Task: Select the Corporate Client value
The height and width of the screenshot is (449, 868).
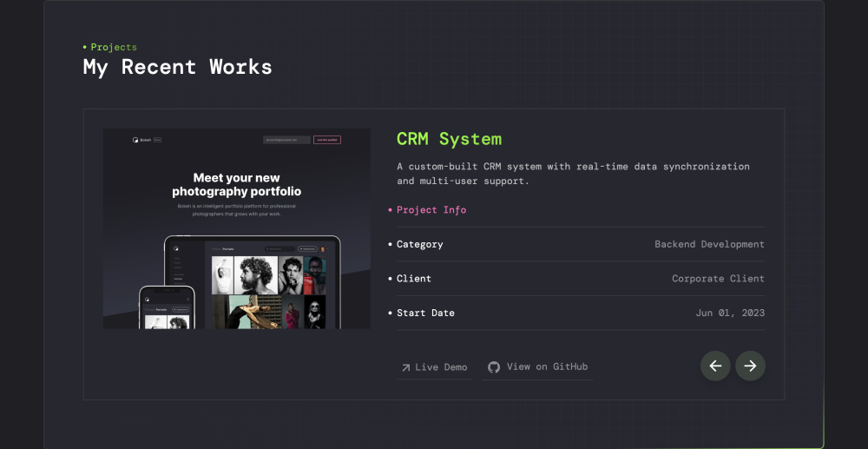Action: click(x=718, y=279)
